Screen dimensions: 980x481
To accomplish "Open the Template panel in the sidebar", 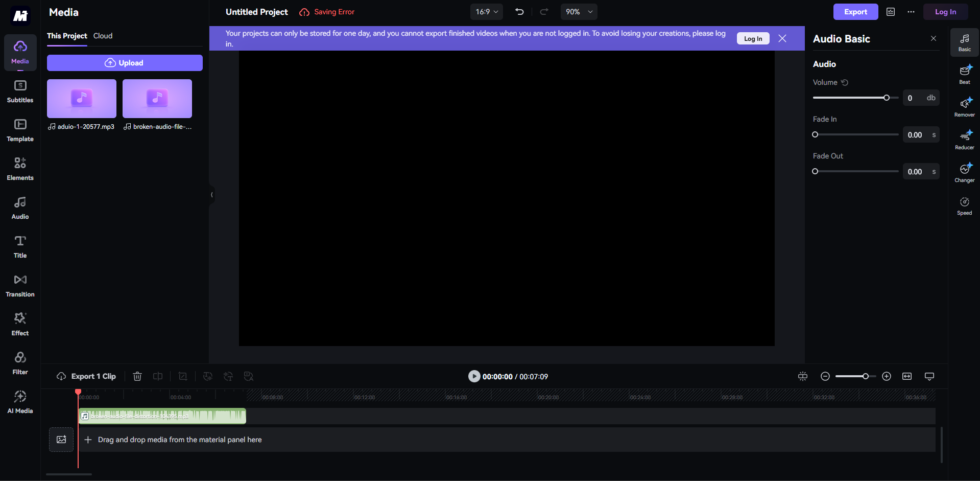I will (x=20, y=131).
